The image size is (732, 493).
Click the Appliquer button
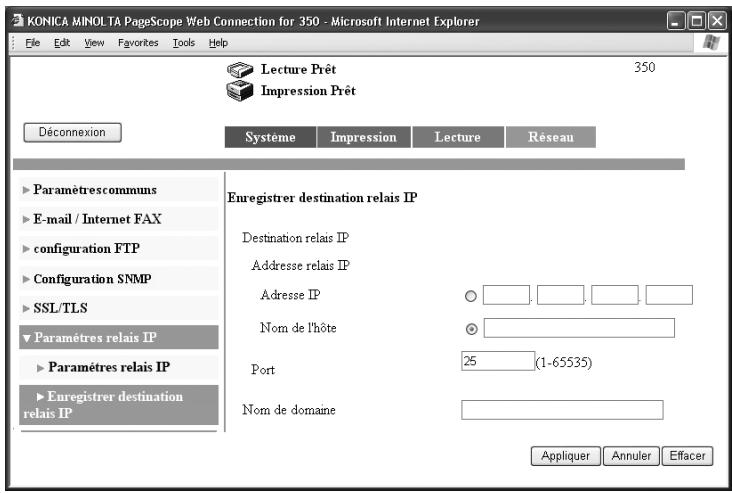pos(565,456)
